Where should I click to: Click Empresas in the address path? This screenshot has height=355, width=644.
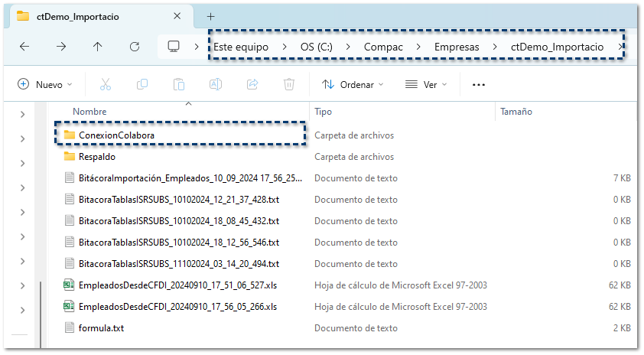click(457, 47)
